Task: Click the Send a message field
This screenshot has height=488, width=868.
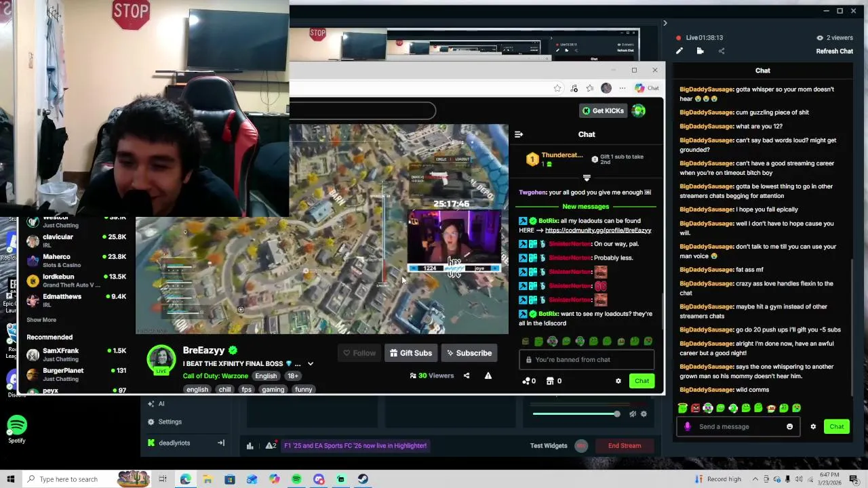Action: pos(738,427)
